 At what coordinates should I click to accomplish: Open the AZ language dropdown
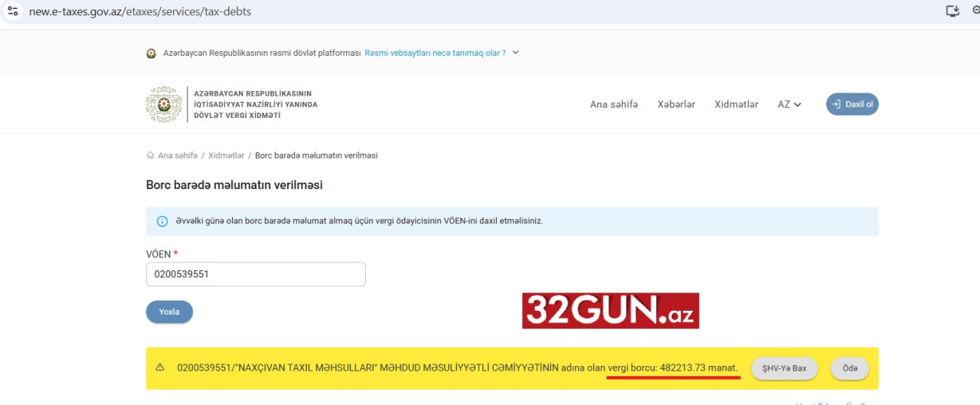(789, 105)
